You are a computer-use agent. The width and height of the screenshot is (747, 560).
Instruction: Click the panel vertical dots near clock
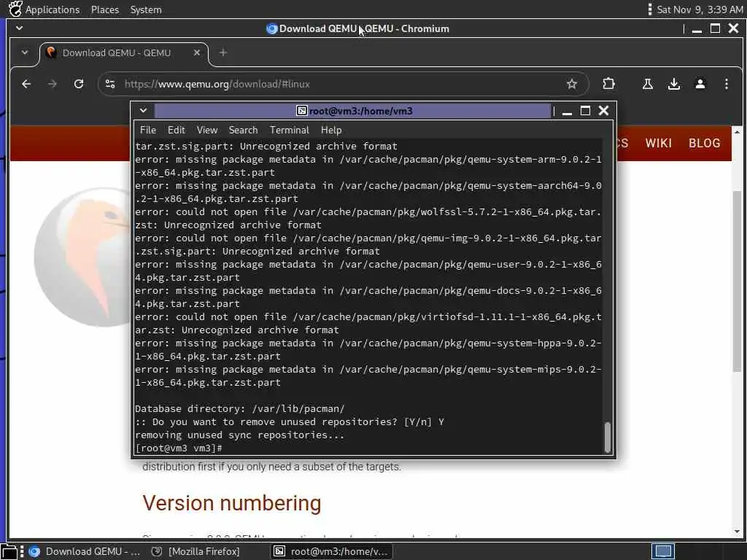[650, 9]
